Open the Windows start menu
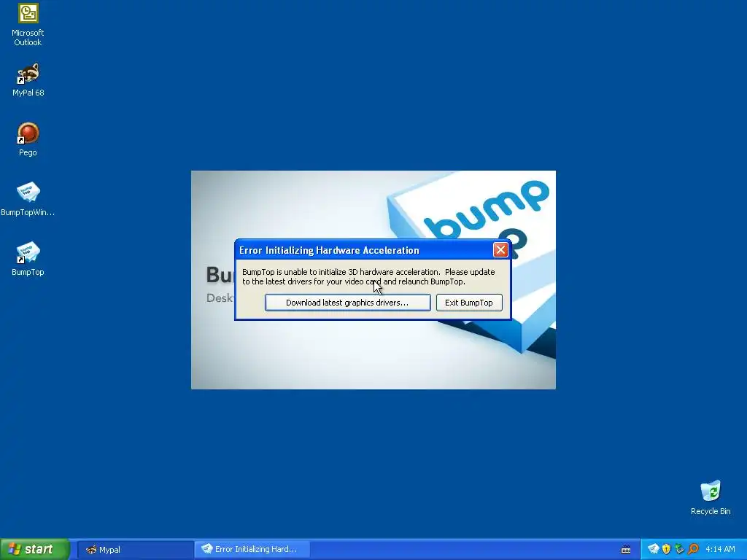This screenshot has width=747, height=560. (x=34, y=549)
